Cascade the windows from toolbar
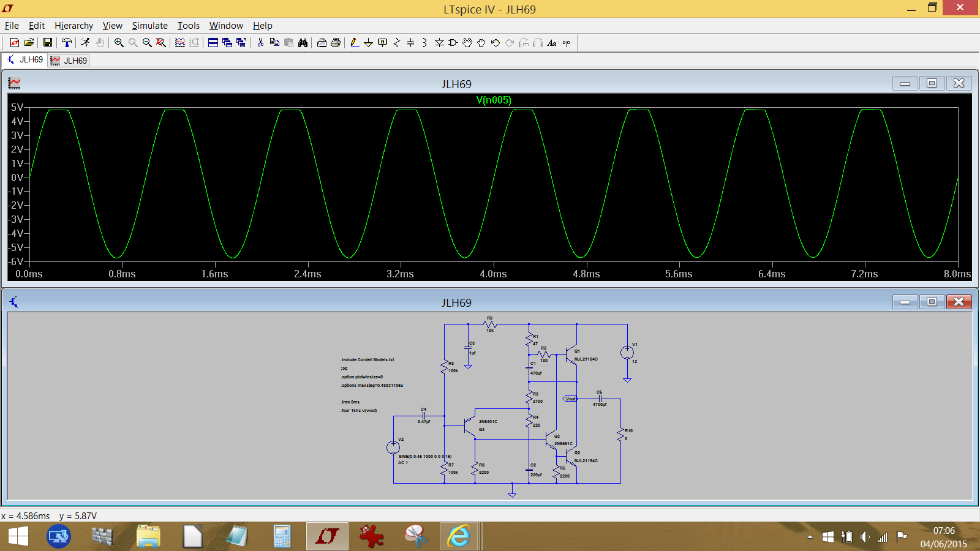Screen dimensions: 980x551 pos(227,43)
